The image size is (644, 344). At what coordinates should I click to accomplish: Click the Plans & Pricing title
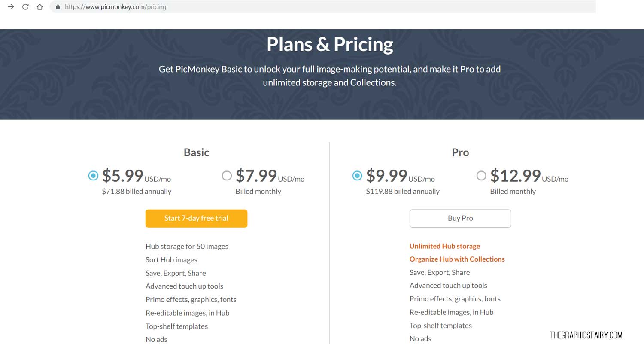(330, 44)
